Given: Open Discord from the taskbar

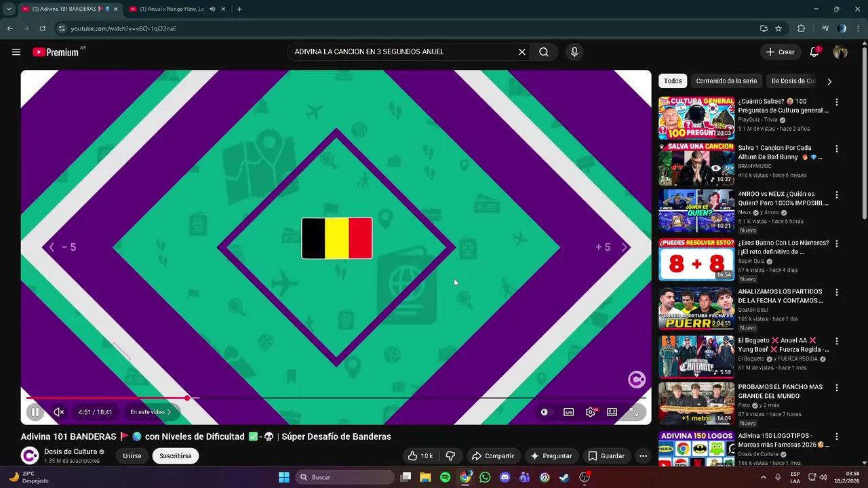Looking at the screenshot, I should (x=505, y=477).
